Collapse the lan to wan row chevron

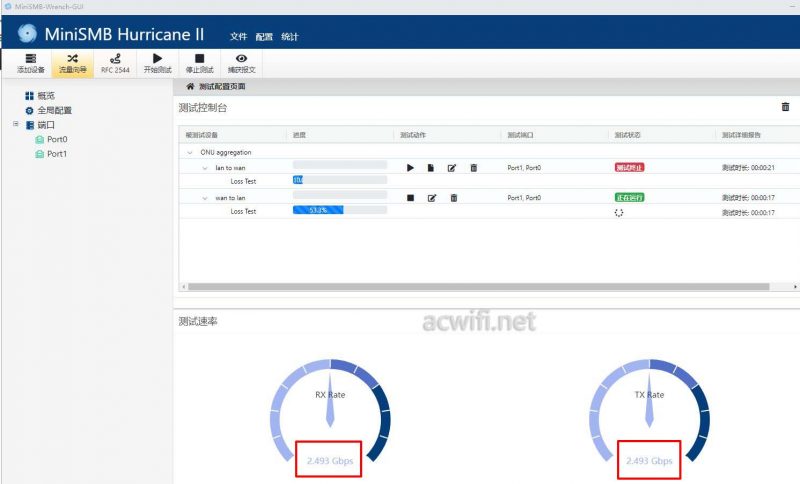click(x=205, y=168)
